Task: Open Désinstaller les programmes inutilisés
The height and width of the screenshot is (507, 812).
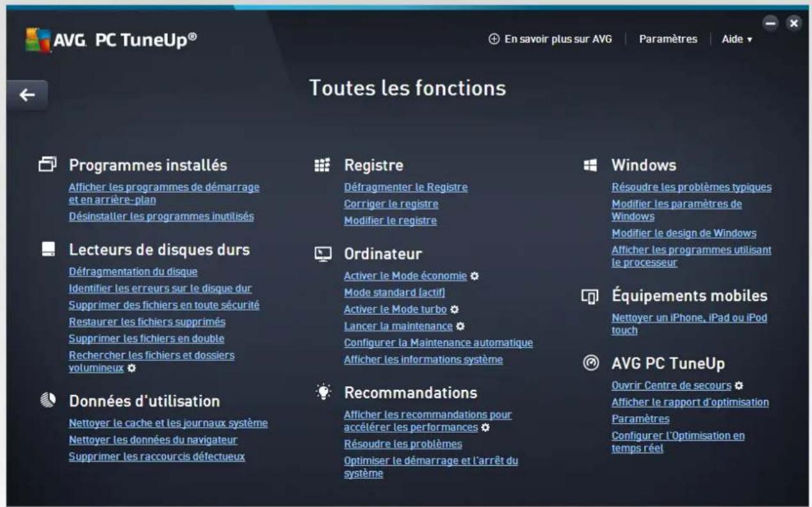Action: click(x=161, y=216)
